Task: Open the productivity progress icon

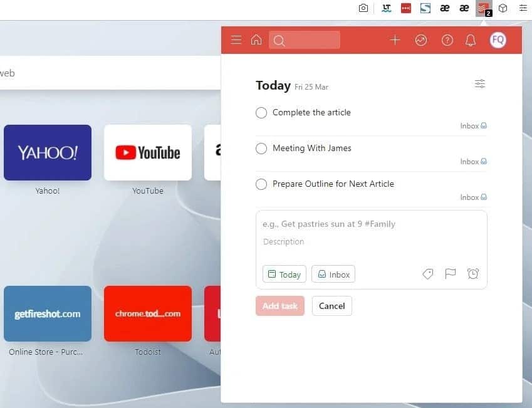Action: (420, 40)
